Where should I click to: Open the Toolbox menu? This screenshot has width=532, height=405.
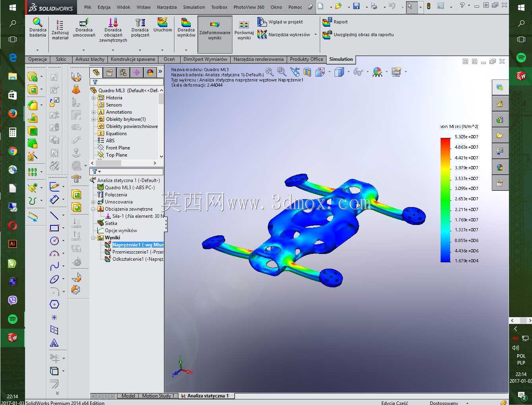point(219,7)
